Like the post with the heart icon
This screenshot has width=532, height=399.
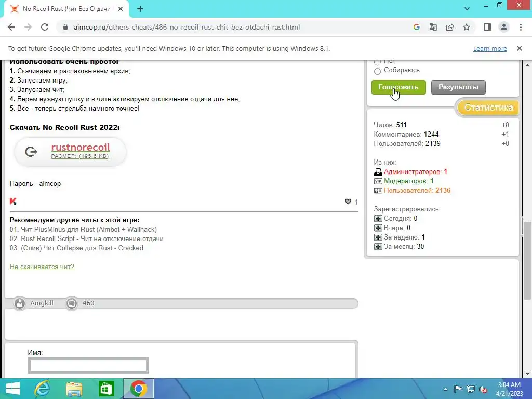(348, 202)
